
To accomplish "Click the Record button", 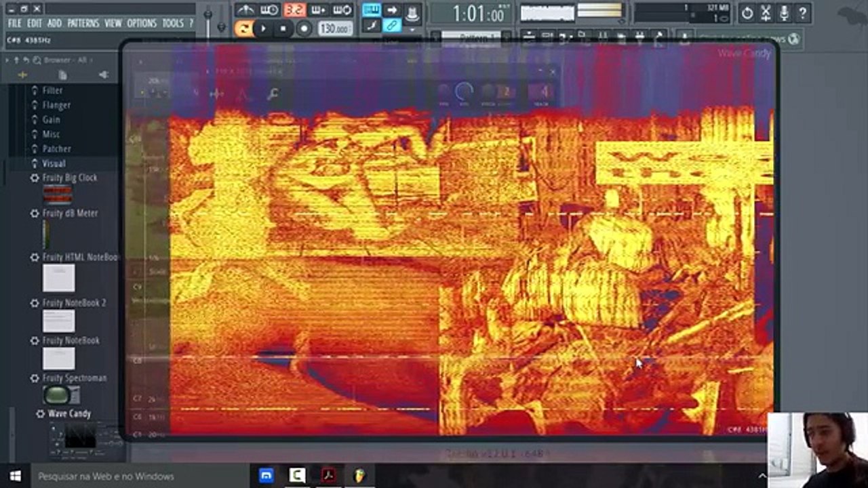I will [x=304, y=28].
